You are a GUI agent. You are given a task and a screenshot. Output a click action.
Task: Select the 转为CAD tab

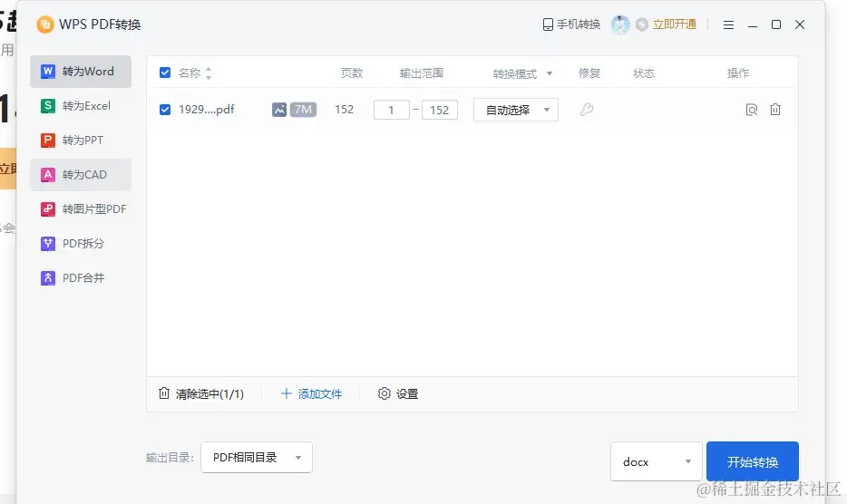pos(81,174)
